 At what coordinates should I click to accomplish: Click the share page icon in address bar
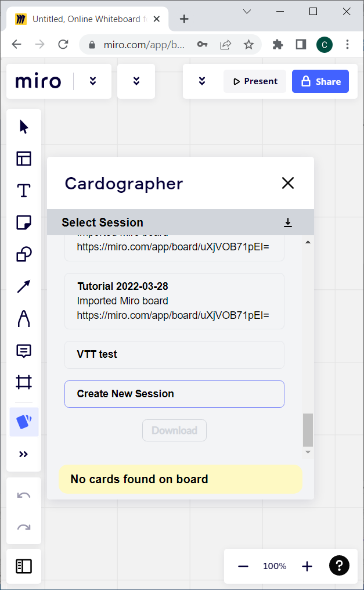point(226,45)
